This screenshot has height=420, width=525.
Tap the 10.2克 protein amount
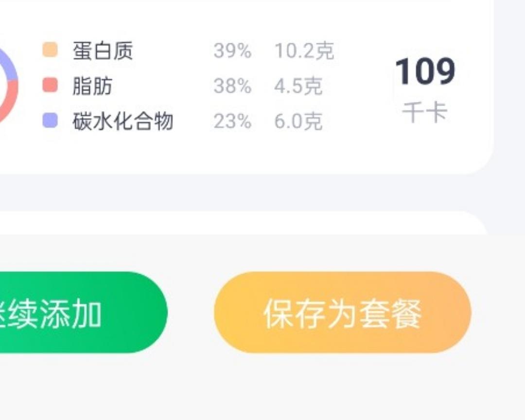coord(304,51)
